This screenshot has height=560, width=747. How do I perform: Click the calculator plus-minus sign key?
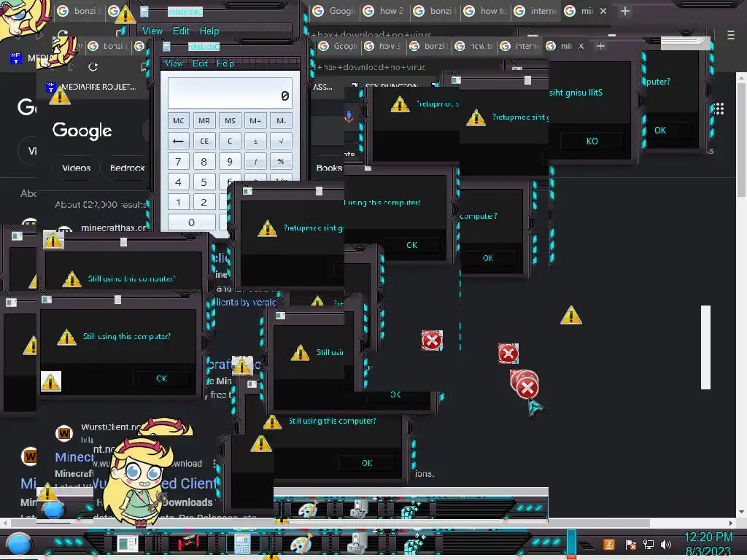255,141
